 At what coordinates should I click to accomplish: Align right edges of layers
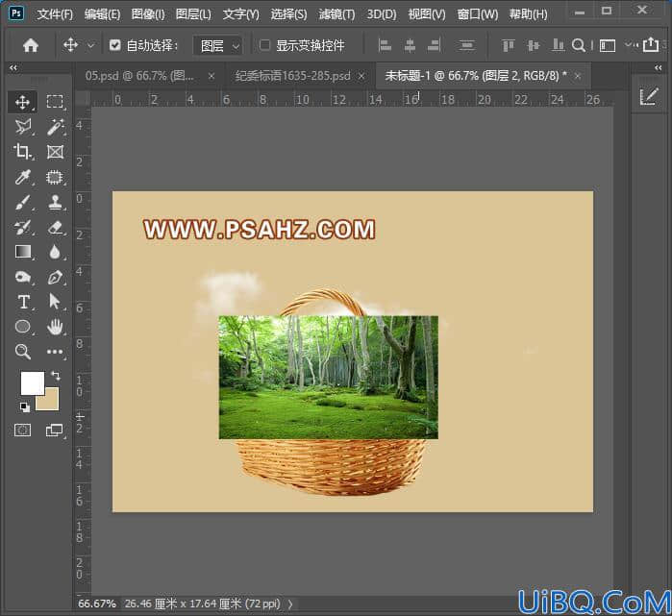435,45
